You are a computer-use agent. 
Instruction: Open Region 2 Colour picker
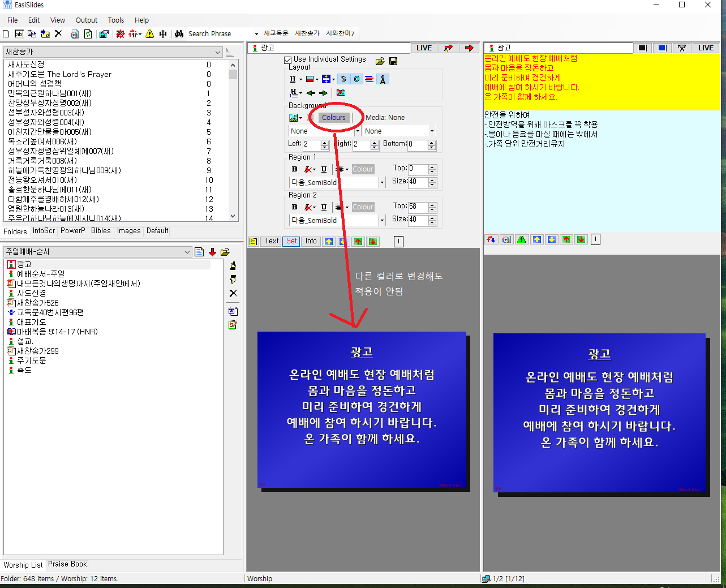click(x=363, y=207)
